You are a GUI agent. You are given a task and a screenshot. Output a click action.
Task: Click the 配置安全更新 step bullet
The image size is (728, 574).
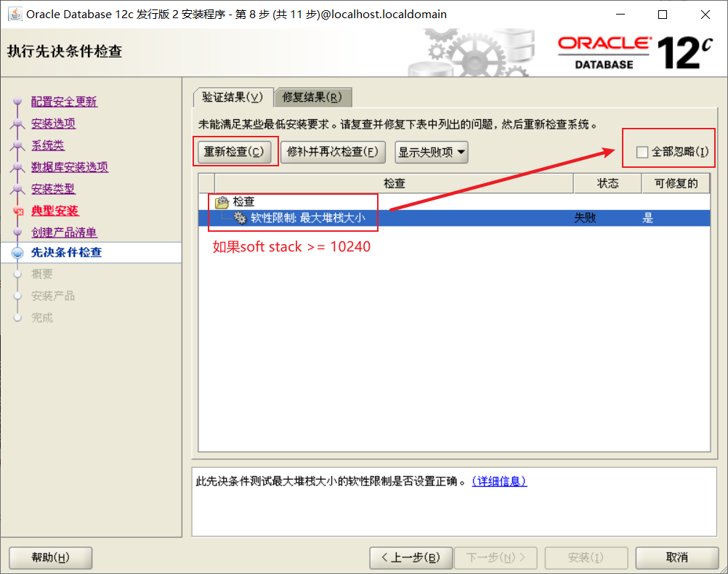[17, 101]
